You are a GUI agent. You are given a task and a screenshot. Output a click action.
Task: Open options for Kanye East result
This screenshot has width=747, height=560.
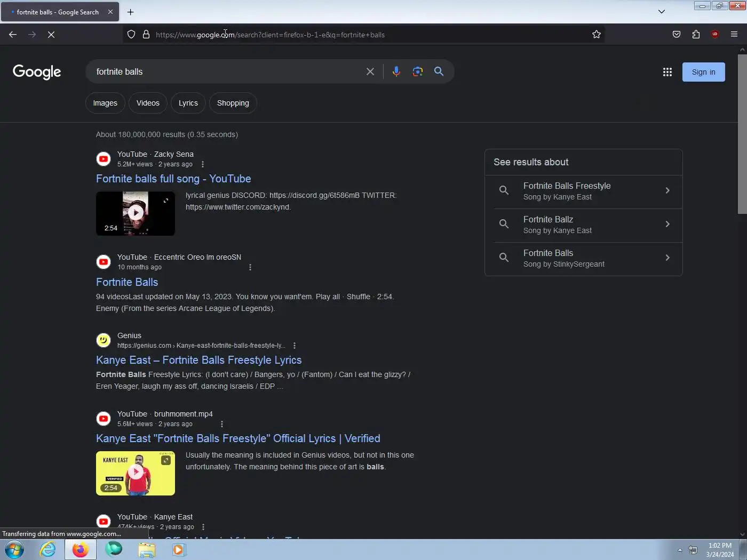tap(203, 527)
